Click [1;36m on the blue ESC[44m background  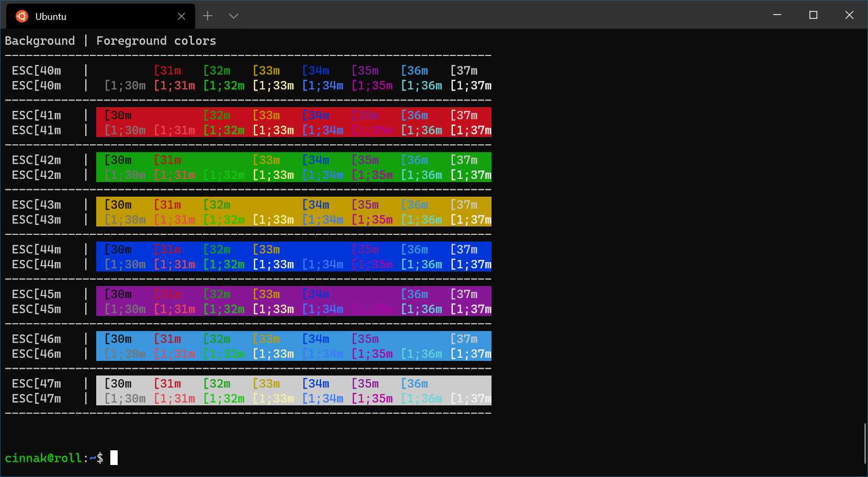click(x=421, y=265)
